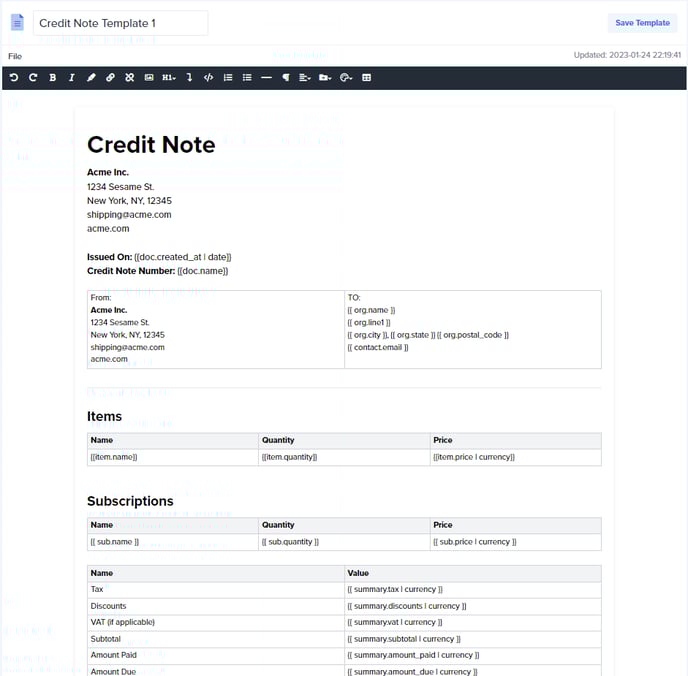This screenshot has width=688, height=676.
Task: Insert a table from the toolbar
Action: coord(366,78)
